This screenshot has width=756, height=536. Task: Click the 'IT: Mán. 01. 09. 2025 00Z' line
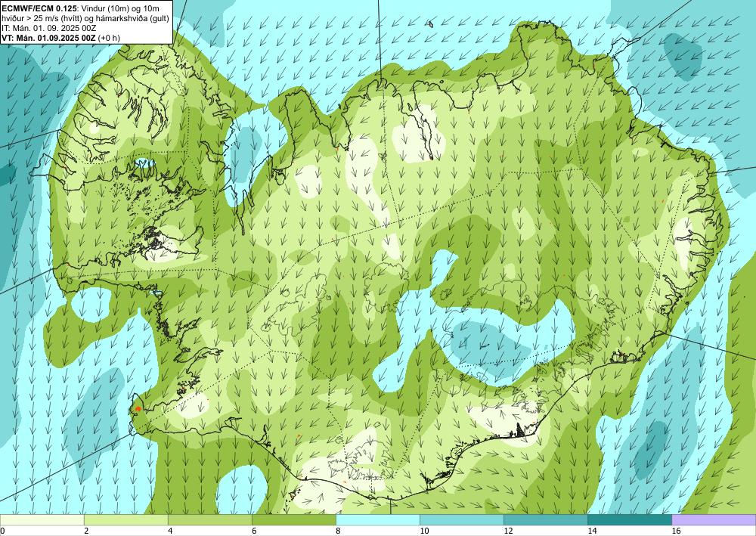tap(49, 28)
